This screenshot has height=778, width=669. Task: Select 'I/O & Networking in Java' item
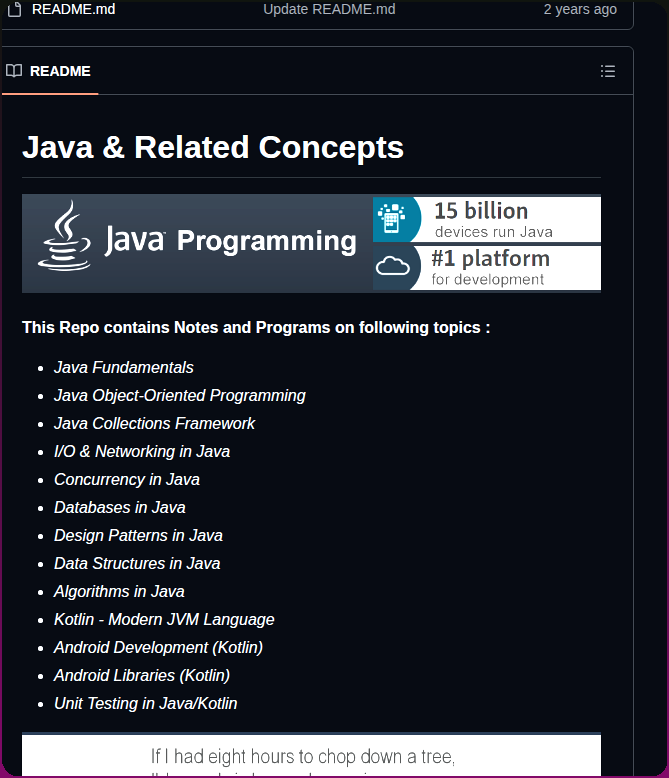pyautogui.click(x=142, y=452)
